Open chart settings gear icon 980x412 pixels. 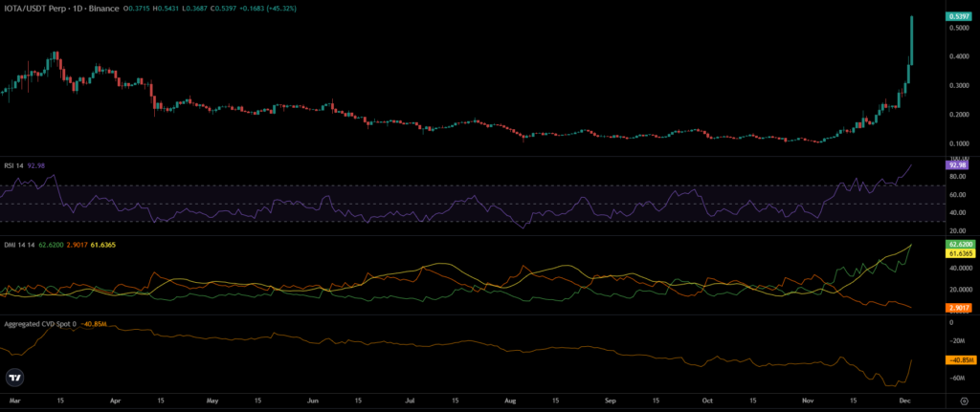(x=965, y=401)
